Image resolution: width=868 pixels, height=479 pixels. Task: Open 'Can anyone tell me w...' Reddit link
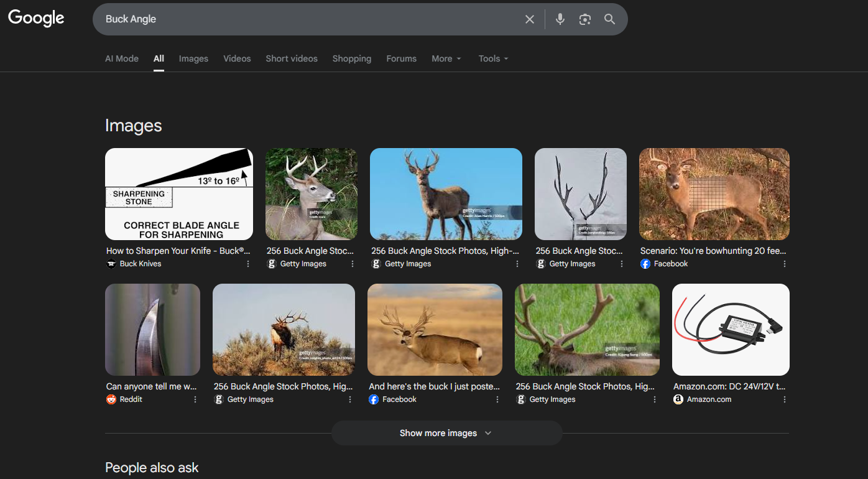tap(152, 386)
